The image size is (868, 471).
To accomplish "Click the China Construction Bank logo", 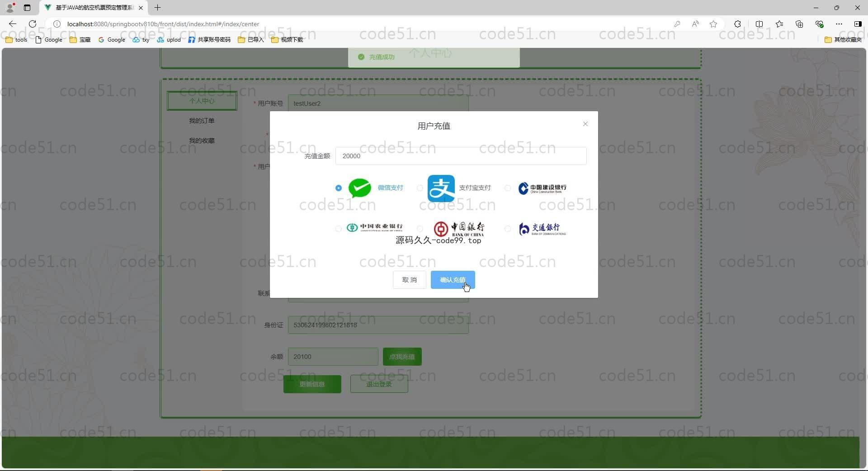I will point(542,188).
